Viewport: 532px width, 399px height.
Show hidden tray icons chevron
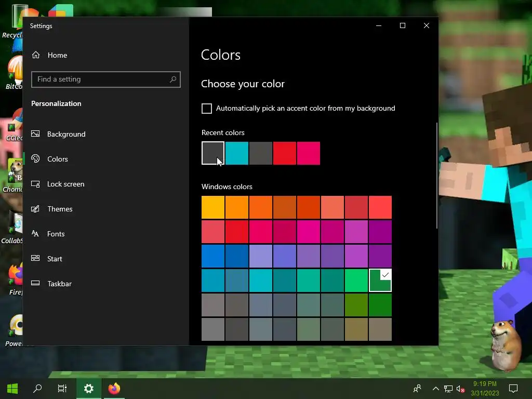coord(436,389)
